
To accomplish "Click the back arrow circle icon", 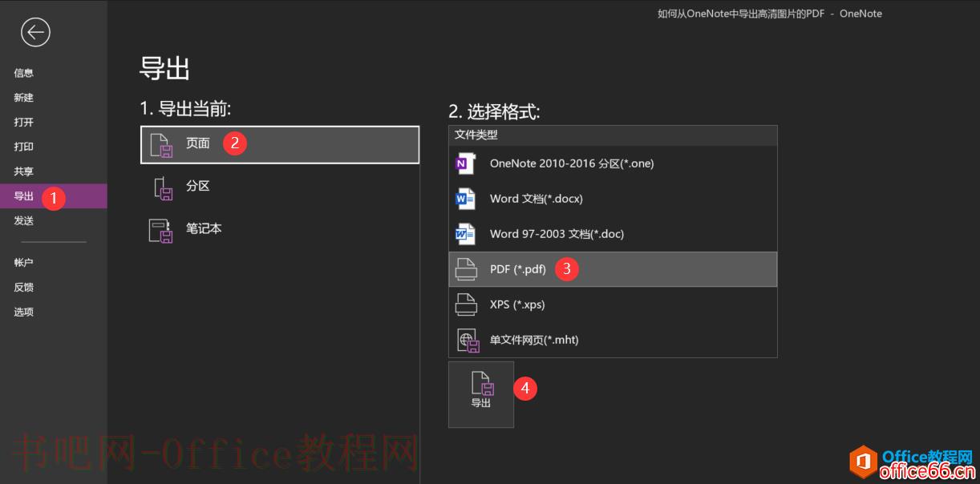I will (35, 32).
